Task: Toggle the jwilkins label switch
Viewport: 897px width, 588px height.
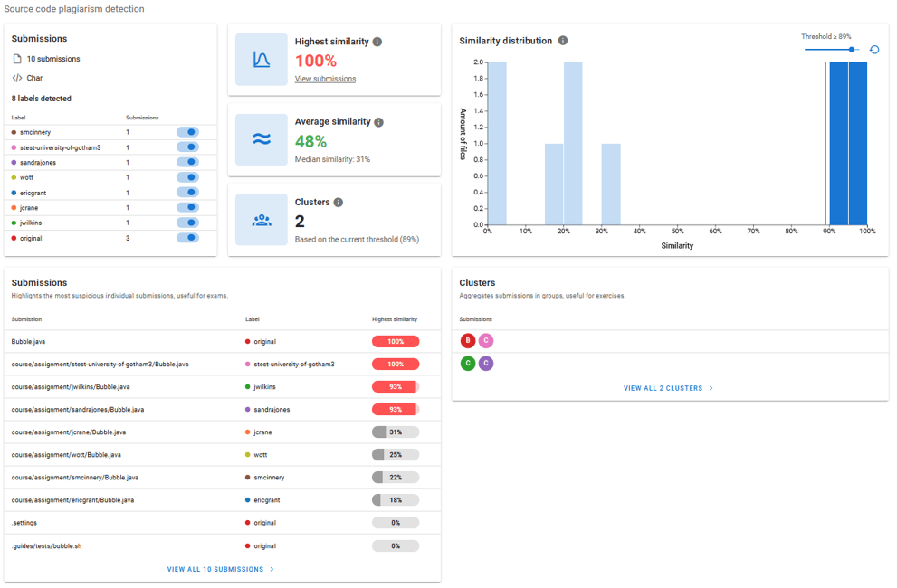Action: click(x=188, y=223)
